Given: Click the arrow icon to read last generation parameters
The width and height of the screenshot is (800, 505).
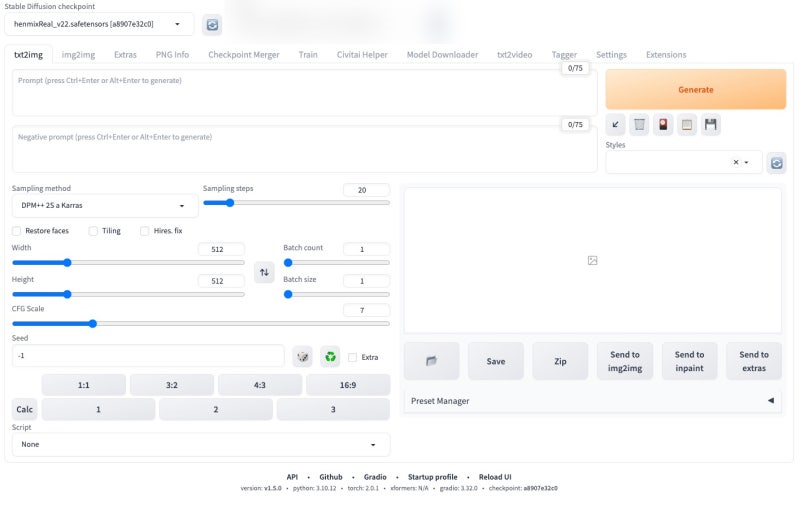Looking at the screenshot, I should coord(615,124).
